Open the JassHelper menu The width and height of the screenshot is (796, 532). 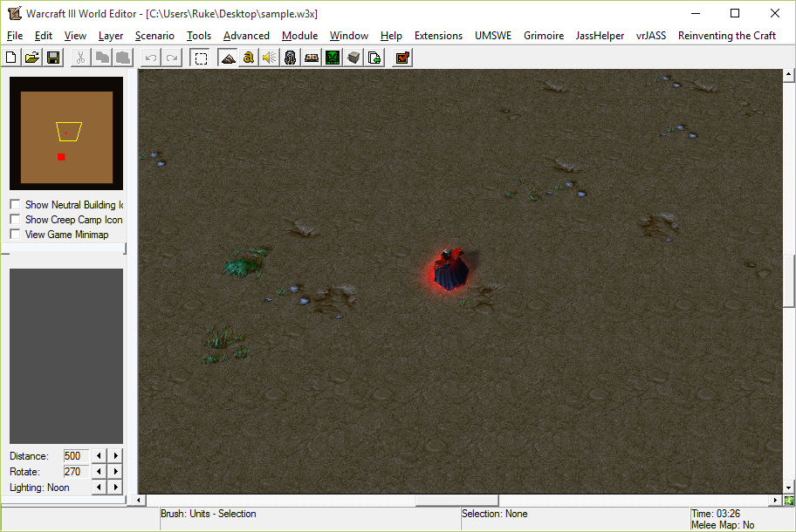click(600, 36)
